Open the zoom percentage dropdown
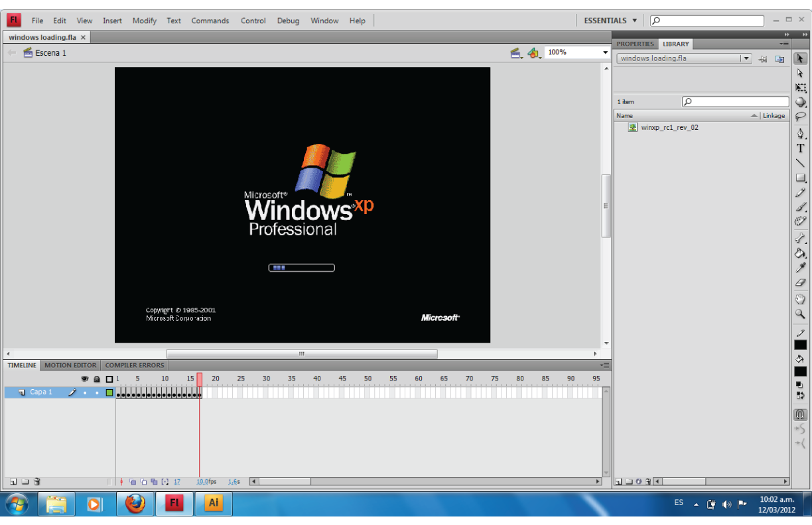This screenshot has height=525, width=812. pos(604,52)
